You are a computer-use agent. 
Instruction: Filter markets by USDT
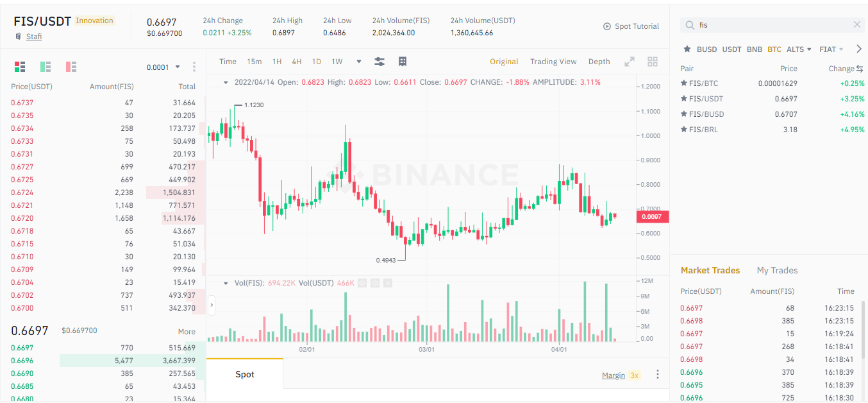(732, 49)
